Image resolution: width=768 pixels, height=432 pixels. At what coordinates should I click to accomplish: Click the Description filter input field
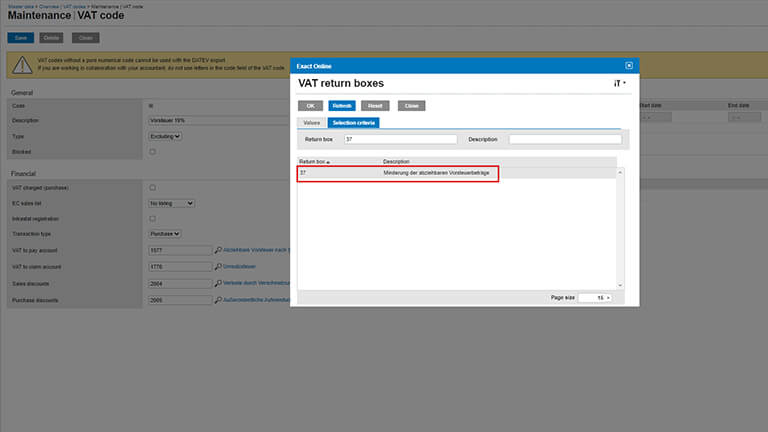click(564, 139)
